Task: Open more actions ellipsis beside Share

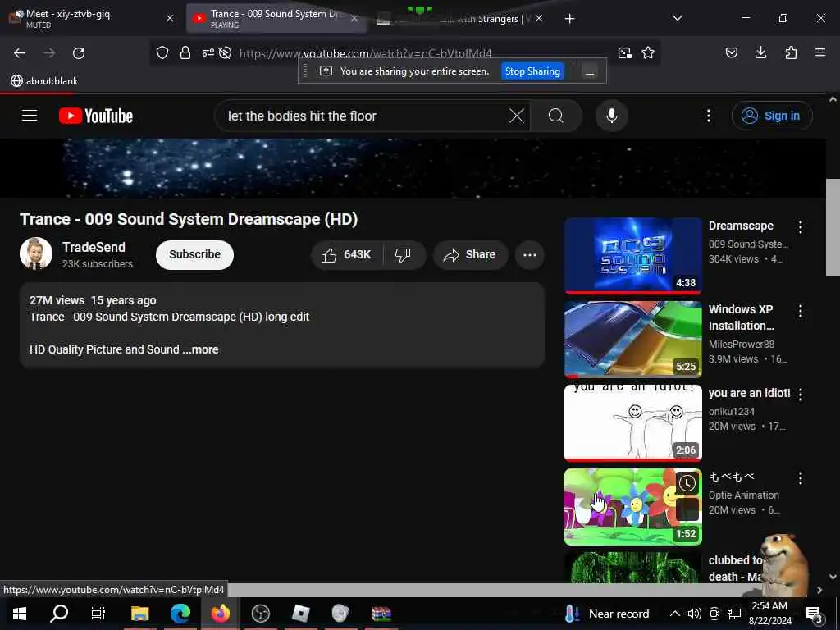Action: click(x=529, y=255)
